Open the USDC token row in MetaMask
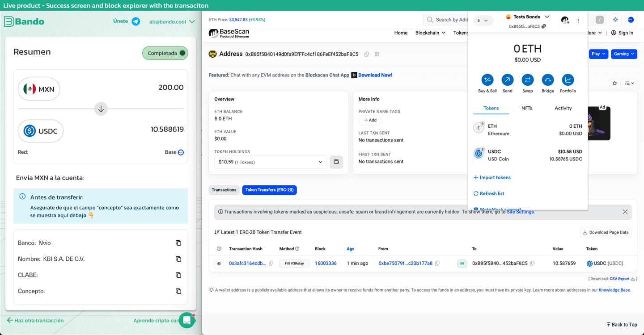The image size is (644, 335). pos(528,155)
